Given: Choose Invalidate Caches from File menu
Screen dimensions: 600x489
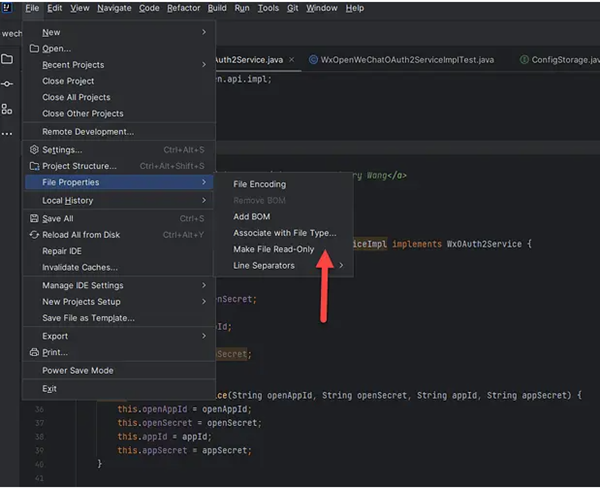Looking at the screenshot, I should (x=79, y=267).
